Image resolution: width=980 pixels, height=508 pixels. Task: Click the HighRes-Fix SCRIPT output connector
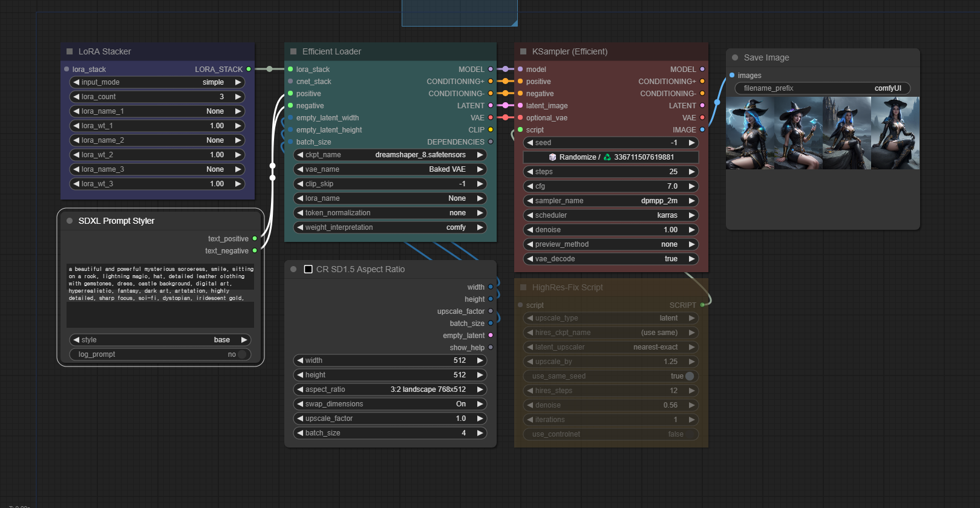click(x=702, y=305)
